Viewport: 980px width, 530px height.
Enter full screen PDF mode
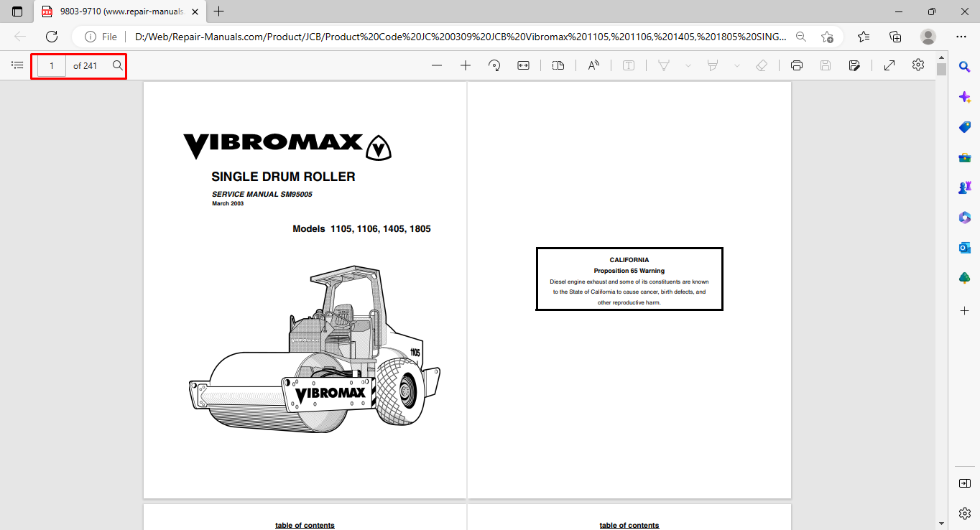point(889,65)
